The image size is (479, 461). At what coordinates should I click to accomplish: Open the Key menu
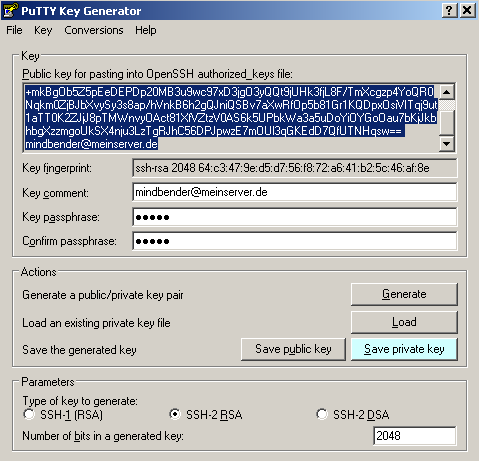[x=43, y=30]
